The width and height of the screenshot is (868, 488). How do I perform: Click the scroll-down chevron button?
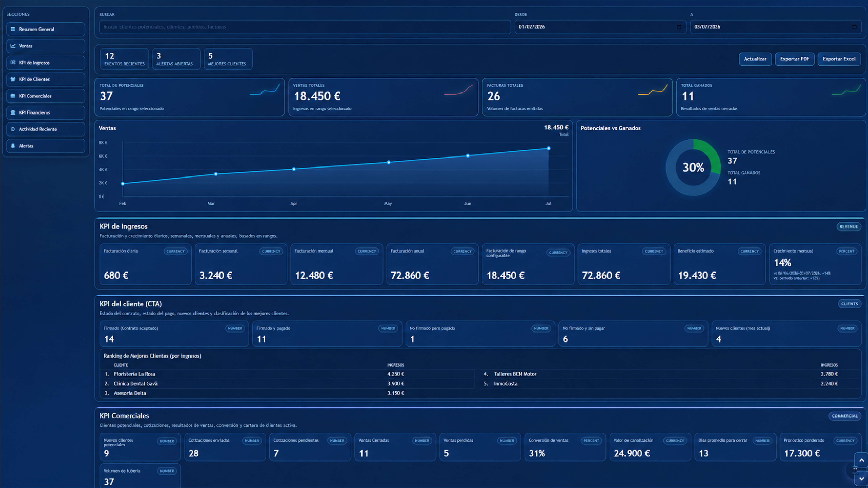point(861,479)
